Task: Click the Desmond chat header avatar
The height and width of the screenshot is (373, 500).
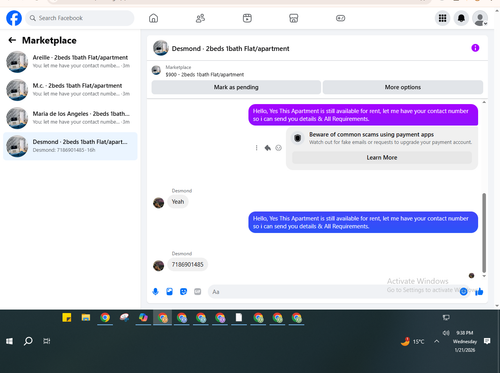Action: click(160, 48)
